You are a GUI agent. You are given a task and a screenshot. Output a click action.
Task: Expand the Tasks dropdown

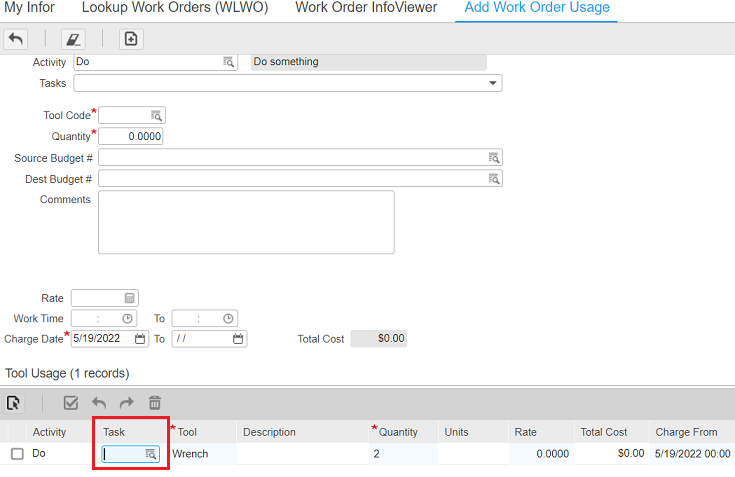[493, 84]
